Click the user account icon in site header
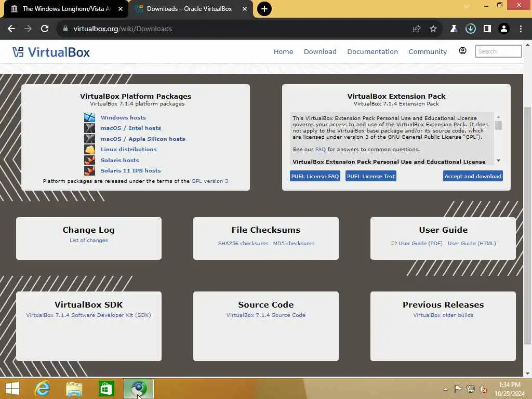Image resolution: width=532 pixels, height=399 pixels. tap(462, 51)
